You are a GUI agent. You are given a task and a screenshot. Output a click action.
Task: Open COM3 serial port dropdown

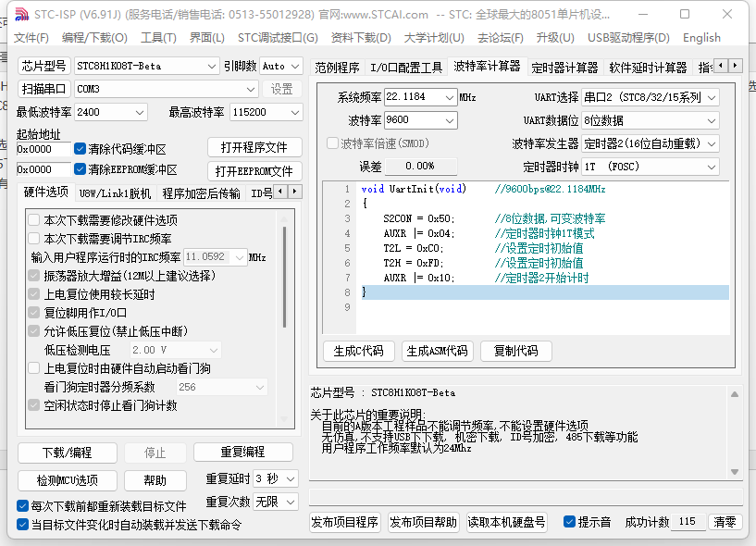click(x=167, y=89)
